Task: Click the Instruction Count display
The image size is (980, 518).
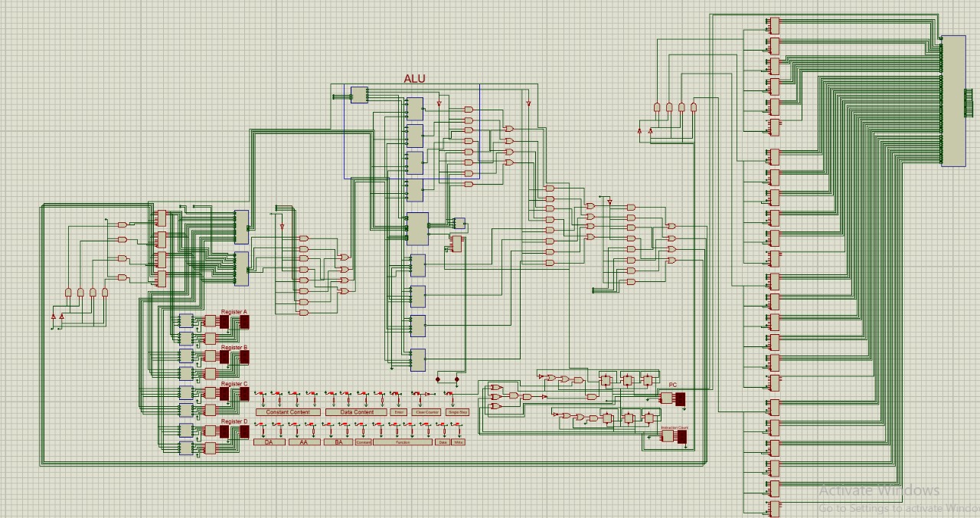Action: pos(681,437)
